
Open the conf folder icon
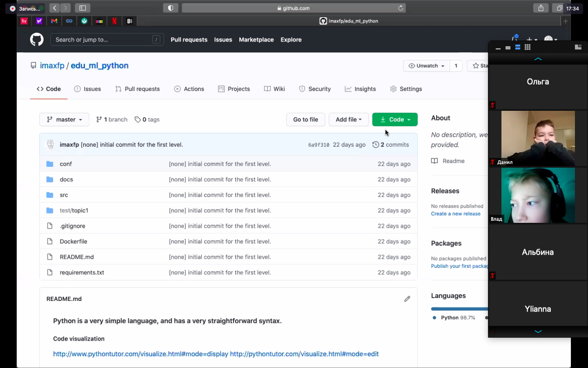point(50,164)
